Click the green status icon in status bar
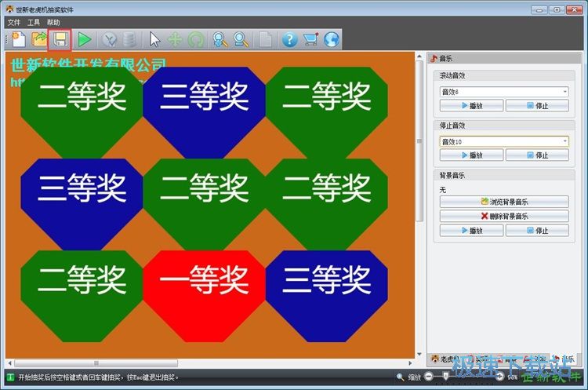This screenshot has width=588, height=390. pos(10,377)
